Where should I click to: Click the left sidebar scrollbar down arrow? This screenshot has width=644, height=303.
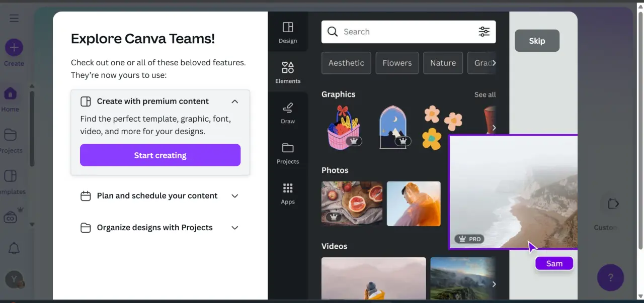[32, 224]
